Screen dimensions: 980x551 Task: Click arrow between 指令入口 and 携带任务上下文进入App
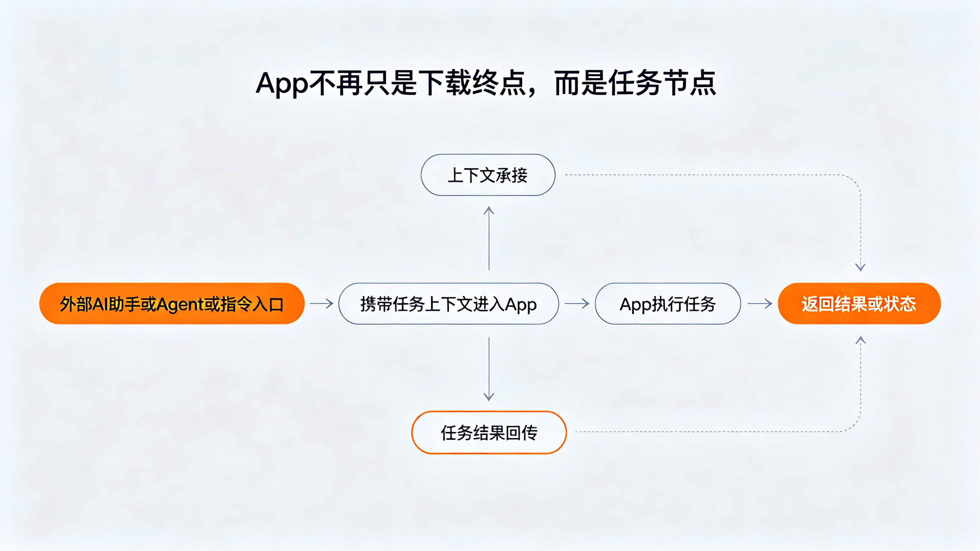coord(322,304)
